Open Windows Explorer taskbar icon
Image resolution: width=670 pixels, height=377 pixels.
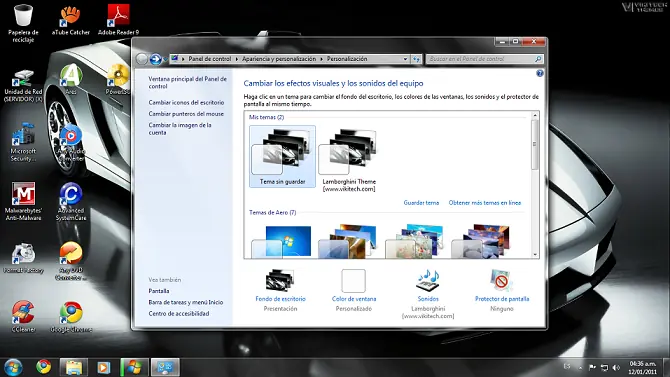click(x=73, y=367)
